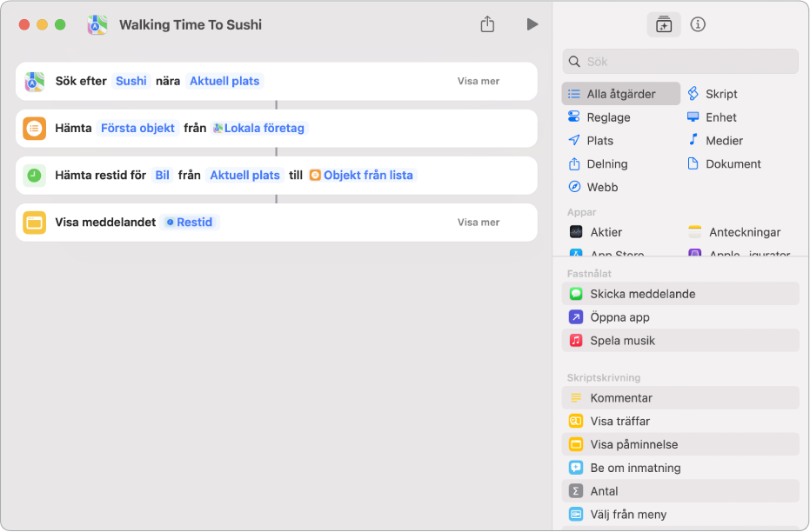This screenshot has width=810, height=532.
Task: Add the Visa påminnelse action
Action: 680,444
